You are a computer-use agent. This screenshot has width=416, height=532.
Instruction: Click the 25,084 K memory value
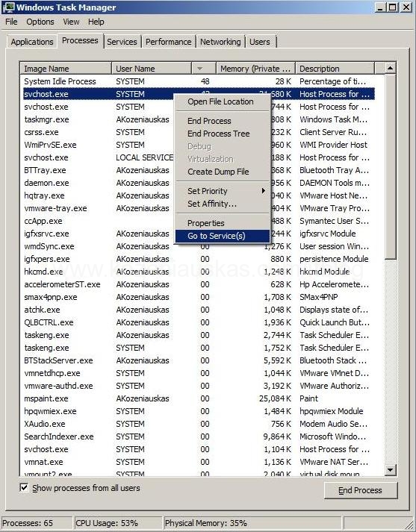click(275, 398)
